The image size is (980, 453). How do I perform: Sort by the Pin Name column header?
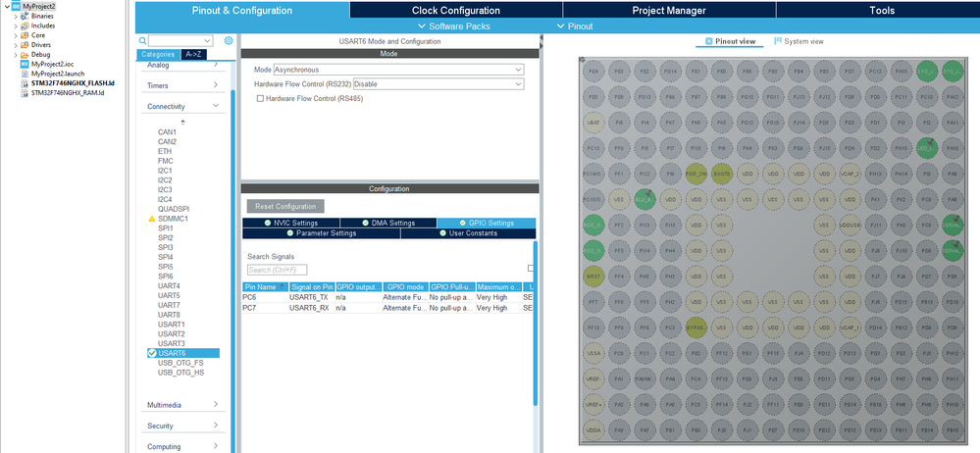click(x=265, y=286)
